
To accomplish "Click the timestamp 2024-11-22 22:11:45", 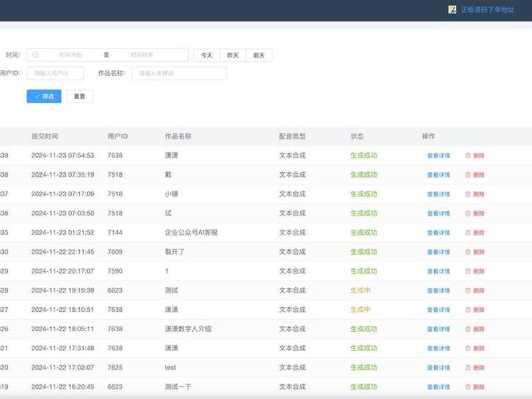I will coord(63,252).
